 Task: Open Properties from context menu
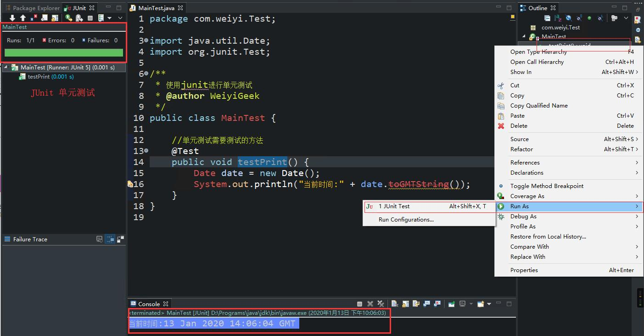[x=568, y=270]
